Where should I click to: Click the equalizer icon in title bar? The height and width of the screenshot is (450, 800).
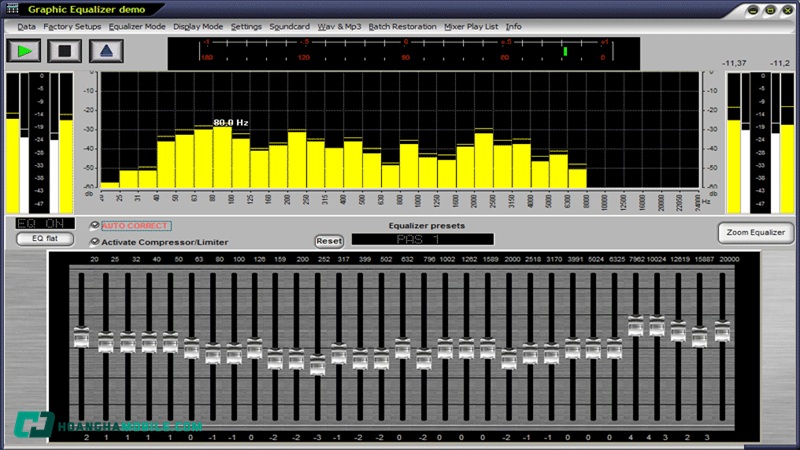[x=13, y=8]
